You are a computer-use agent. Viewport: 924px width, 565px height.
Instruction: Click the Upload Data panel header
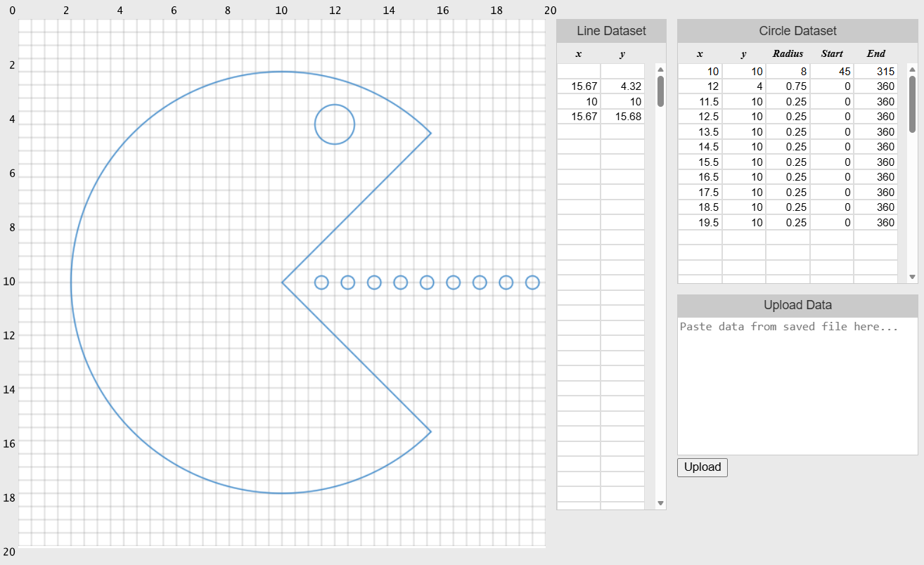pyautogui.click(x=797, y=305)
